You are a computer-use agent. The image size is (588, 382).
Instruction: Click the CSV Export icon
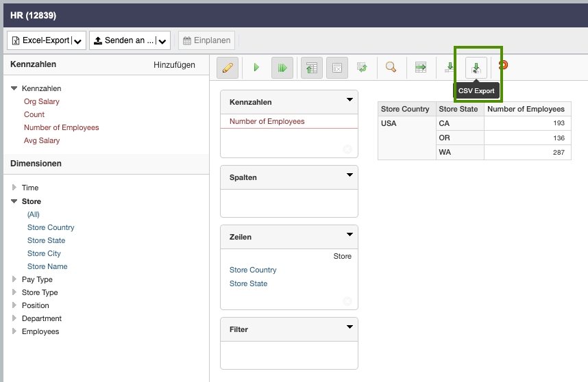coord(476,67)
